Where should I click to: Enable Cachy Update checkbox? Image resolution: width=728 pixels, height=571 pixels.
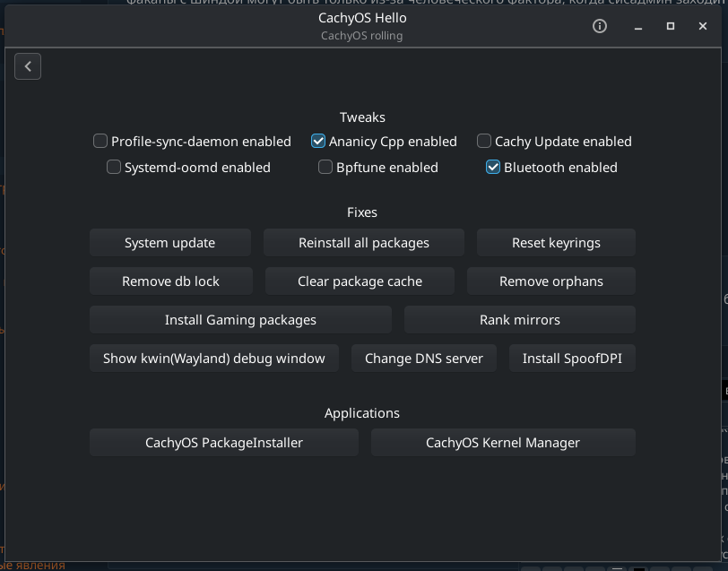484,141
